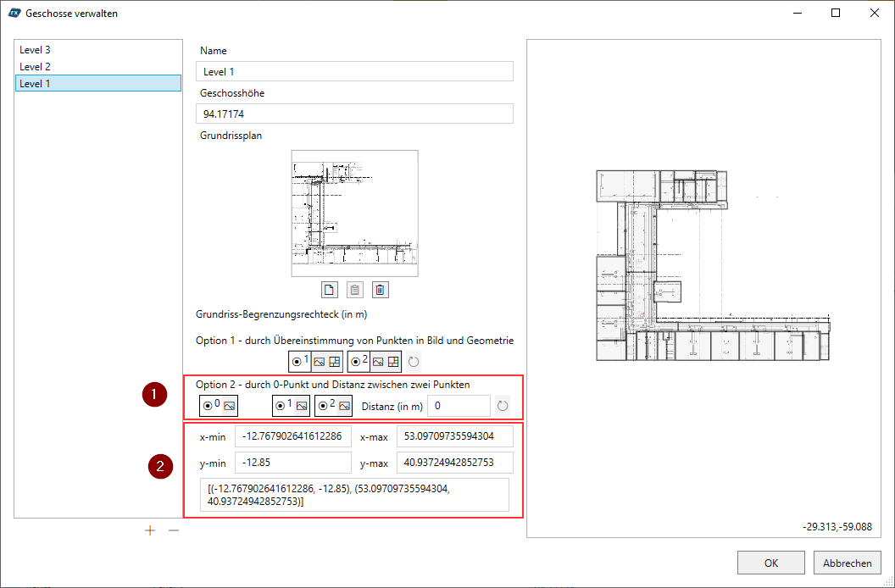Click the new floor plan file icon
This screenshot has width=895, height=588.
click(x=330, y=290)
